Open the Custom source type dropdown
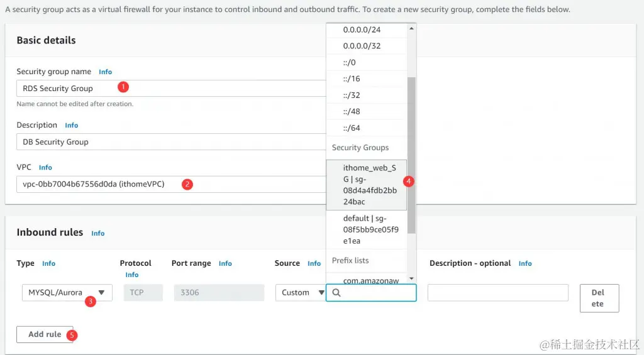The image size is (644, 355). (x=301, y=293)
